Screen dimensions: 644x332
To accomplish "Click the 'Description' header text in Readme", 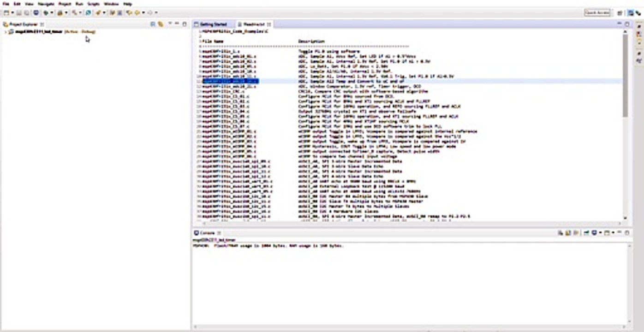I will pyautogui.click(x=311, y=41).
